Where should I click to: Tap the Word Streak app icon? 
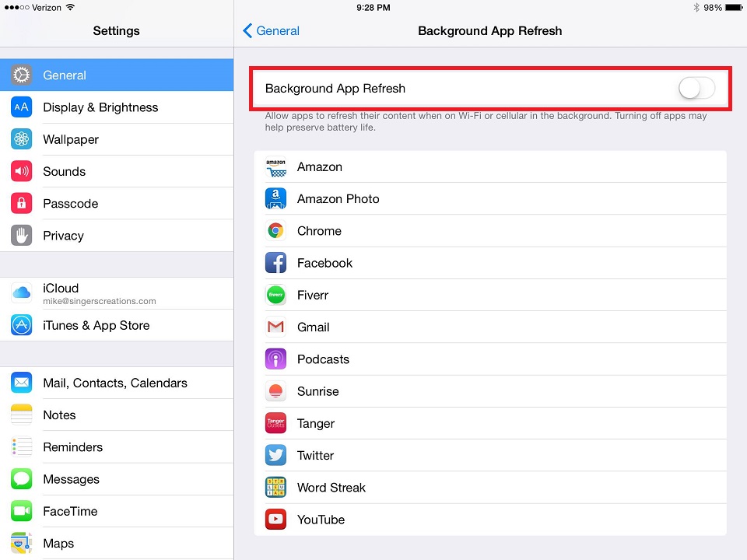[275, 488]
